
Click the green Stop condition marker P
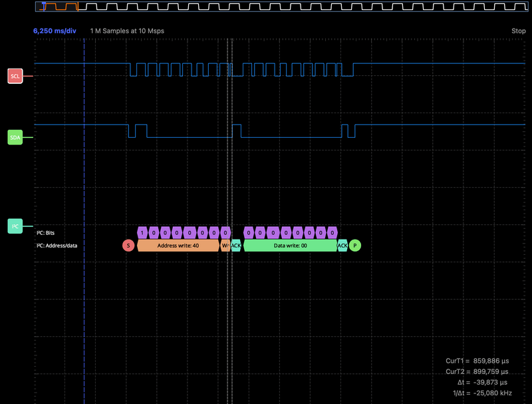tap(355, 246)
